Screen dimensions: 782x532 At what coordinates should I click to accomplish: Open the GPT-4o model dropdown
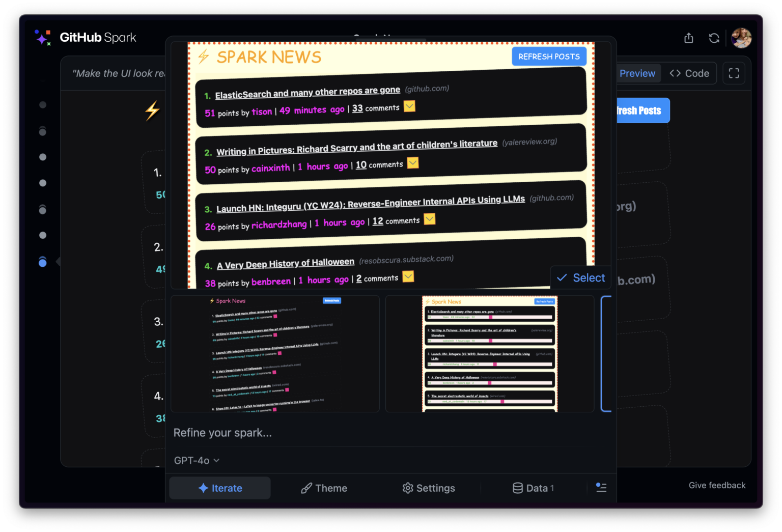tap(196, 460)
